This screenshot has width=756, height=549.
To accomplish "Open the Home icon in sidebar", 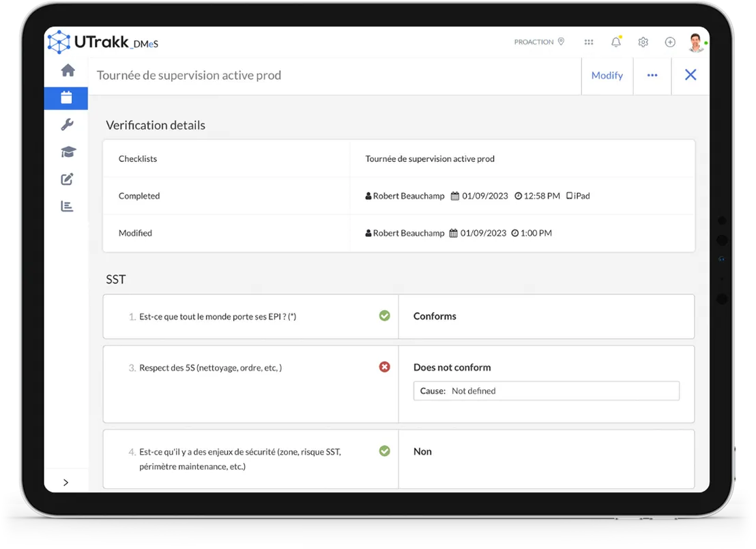I will point(68,70).
